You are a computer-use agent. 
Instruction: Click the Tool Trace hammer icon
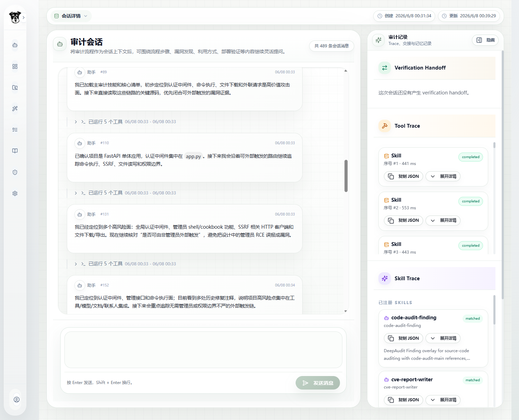[385, 126]
